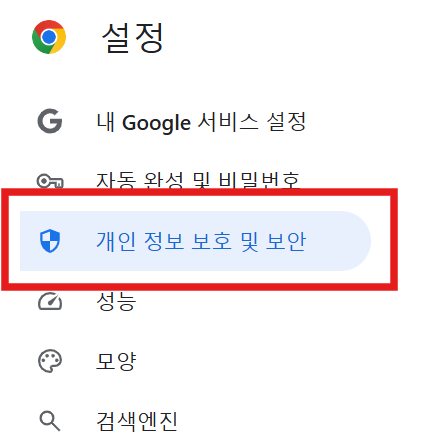Select 개인 정보 보호 및 보안 entry
Viewport: 428px width, 447px height.
195,241
